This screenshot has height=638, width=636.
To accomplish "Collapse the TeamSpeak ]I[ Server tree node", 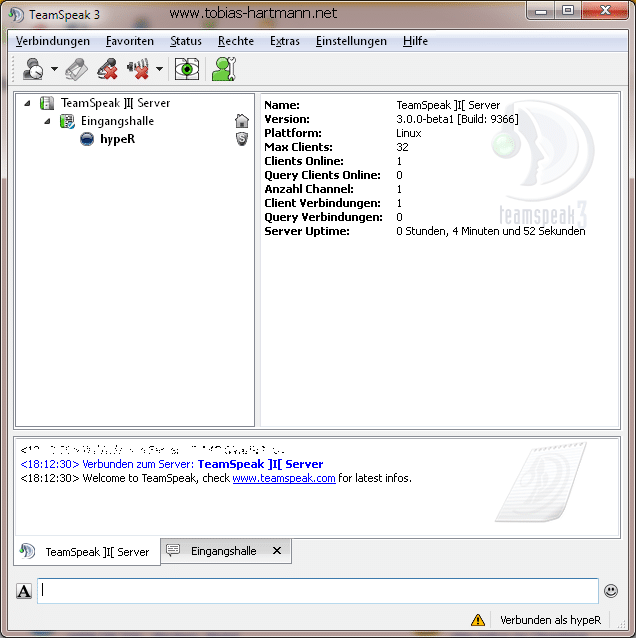I will coord(27,103).
